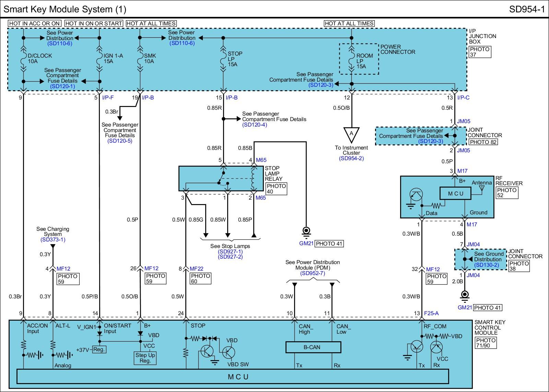Viewport: 549px width, 392px height.
Task: Open the SD952-7 Power Distribution Module link
Action: [x=313, y=273]
